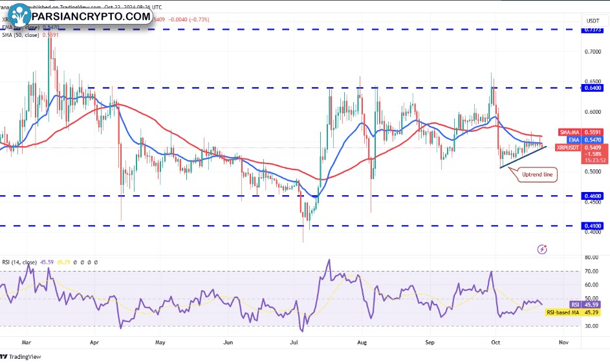Click the XRPUSDT 0.5409 price label
Screen dimensions: 610x364
pyautogui.click(x=579, y=148)
